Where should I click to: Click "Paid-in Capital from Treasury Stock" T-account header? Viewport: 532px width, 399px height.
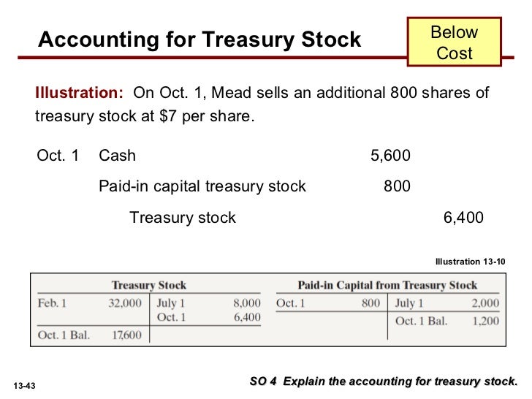[387, 285]
